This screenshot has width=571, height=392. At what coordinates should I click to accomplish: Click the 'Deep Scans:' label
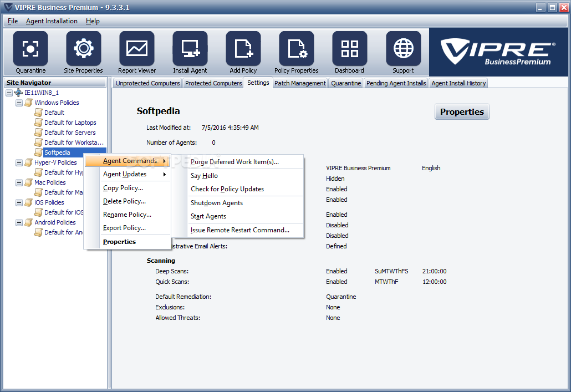[172, 271]
